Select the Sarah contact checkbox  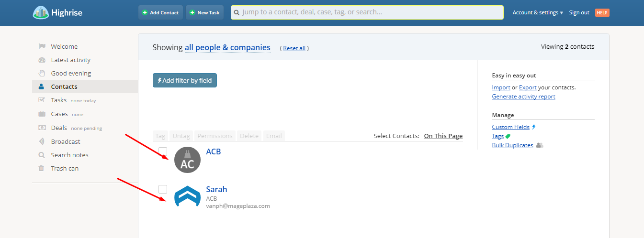pyautogui.click(x=163, y=189)
